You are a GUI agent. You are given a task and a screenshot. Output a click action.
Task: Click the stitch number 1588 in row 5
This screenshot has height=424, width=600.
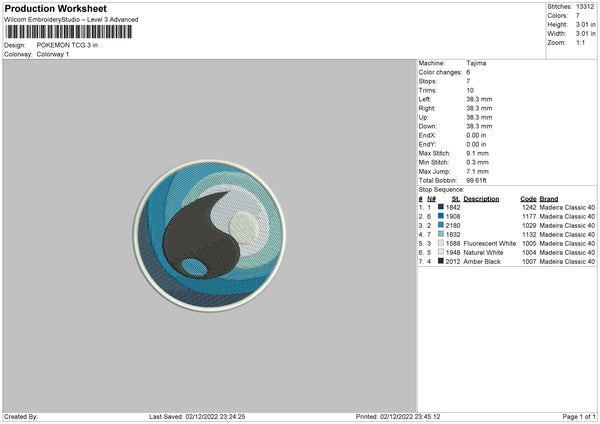pos(453,243)
